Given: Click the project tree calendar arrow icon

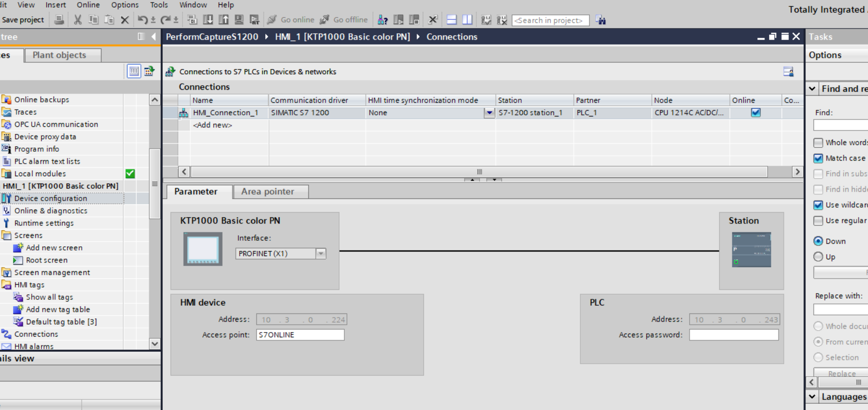Looking at the screenshot, I should pos(149,71).
